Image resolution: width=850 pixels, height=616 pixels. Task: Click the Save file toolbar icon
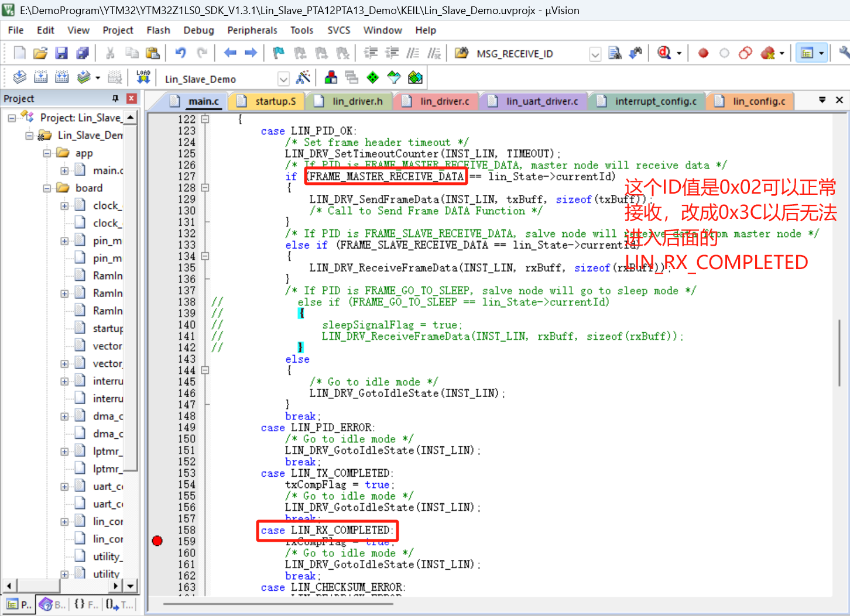[61, 53]
